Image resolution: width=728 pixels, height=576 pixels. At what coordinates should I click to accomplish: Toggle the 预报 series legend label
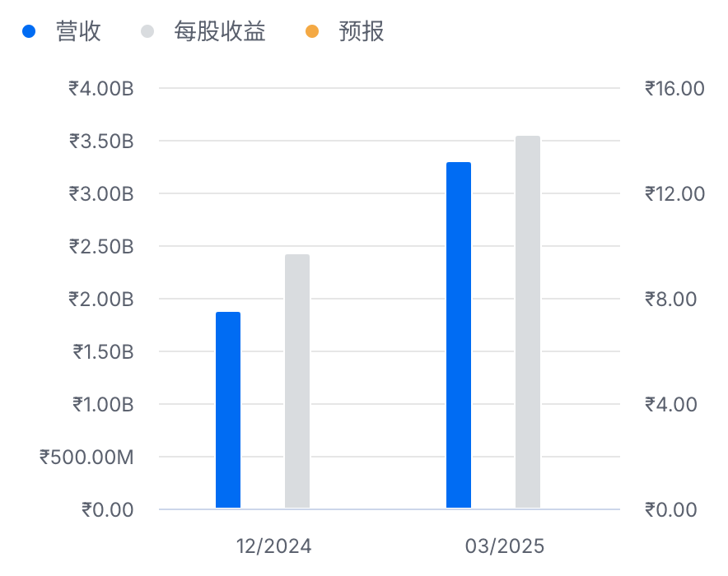tap(362, 32)
